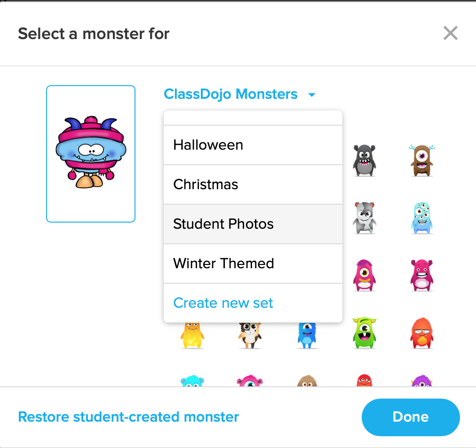The height and width of the screenshot is (448, 476).
Task: Switch to the Halloween monster set
Action: 208,144
